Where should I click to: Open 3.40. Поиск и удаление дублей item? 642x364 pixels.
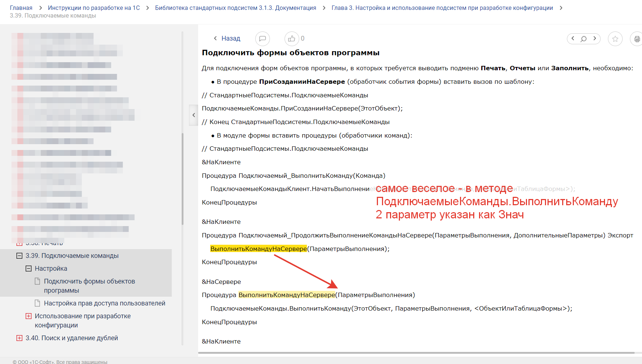point(72,338)
